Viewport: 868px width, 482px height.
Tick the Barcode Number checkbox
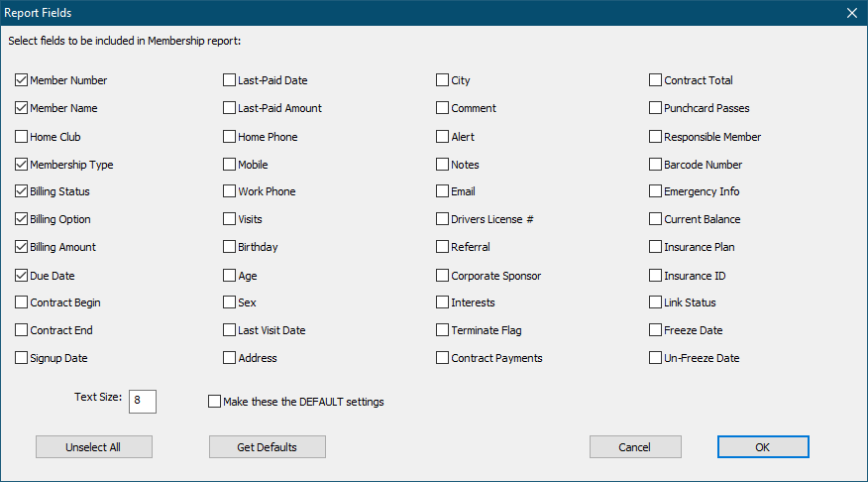(656, 164)
